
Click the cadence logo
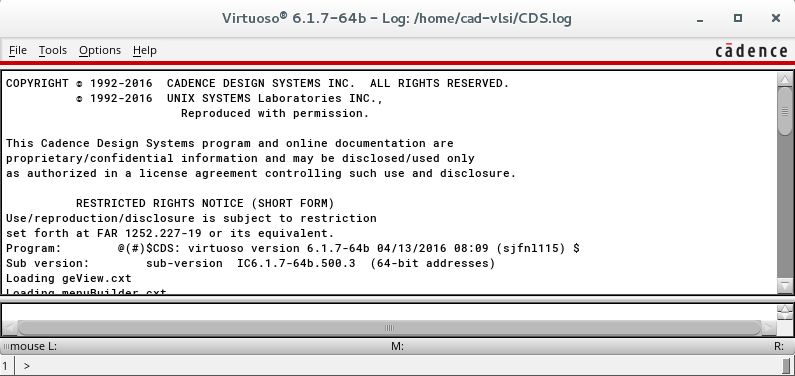click(751, 51)
